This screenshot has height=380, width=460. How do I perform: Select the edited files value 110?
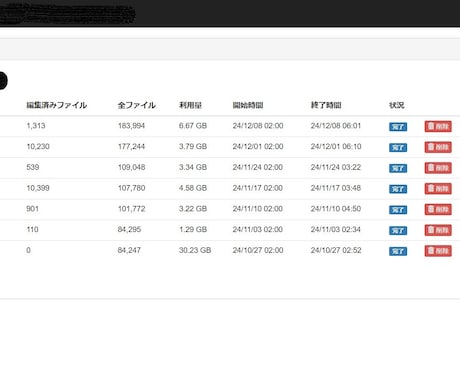point(32,229)
